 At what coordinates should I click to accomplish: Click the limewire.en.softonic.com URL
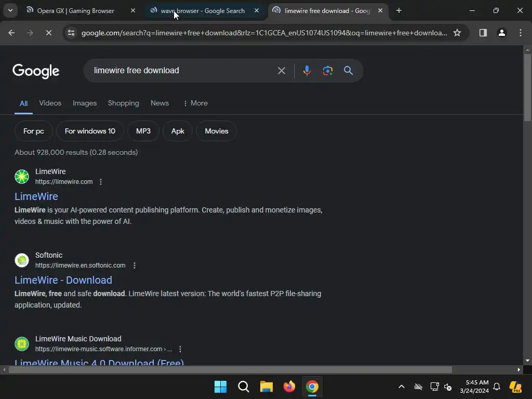pos(81,265)
